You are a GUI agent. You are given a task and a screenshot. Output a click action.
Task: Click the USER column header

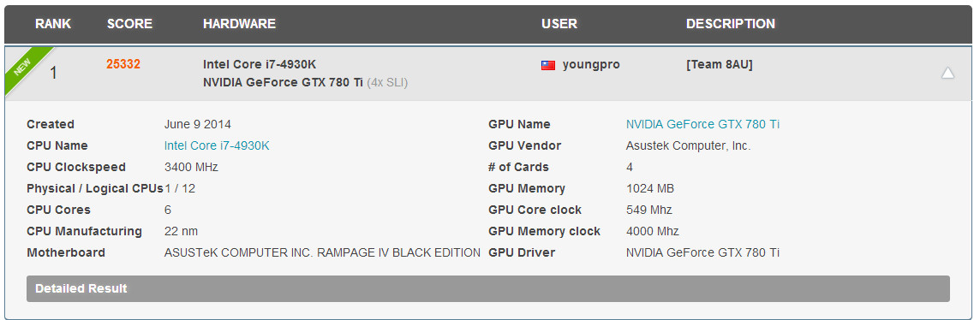(x=559, y=24)
